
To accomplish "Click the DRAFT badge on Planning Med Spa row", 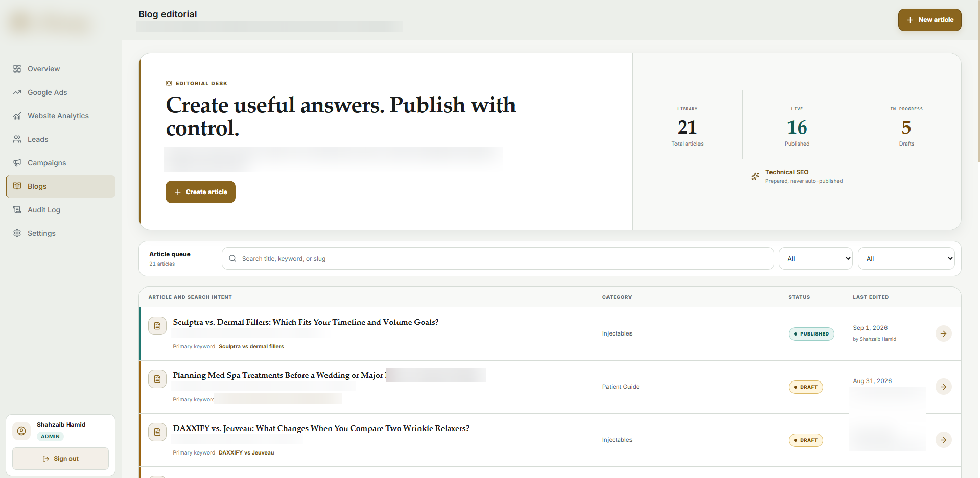I will click(806, 387).
